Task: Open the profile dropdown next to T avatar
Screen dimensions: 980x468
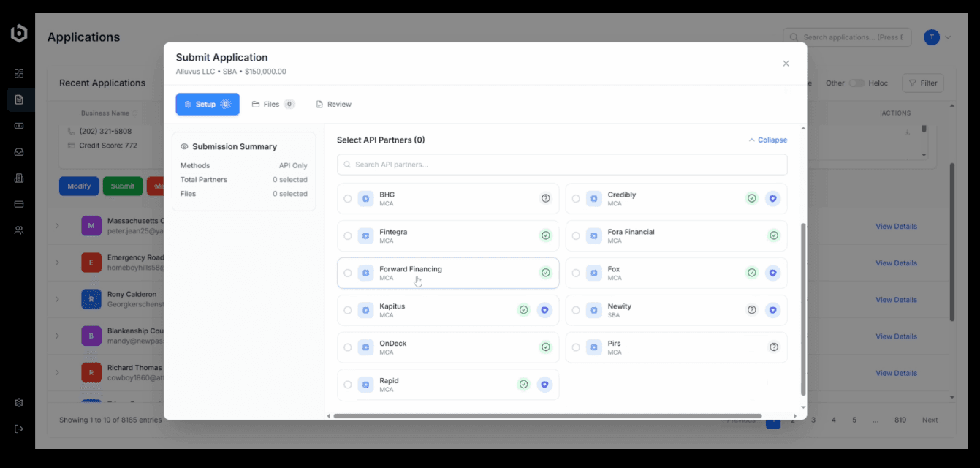Action: (x=947, y=37)
